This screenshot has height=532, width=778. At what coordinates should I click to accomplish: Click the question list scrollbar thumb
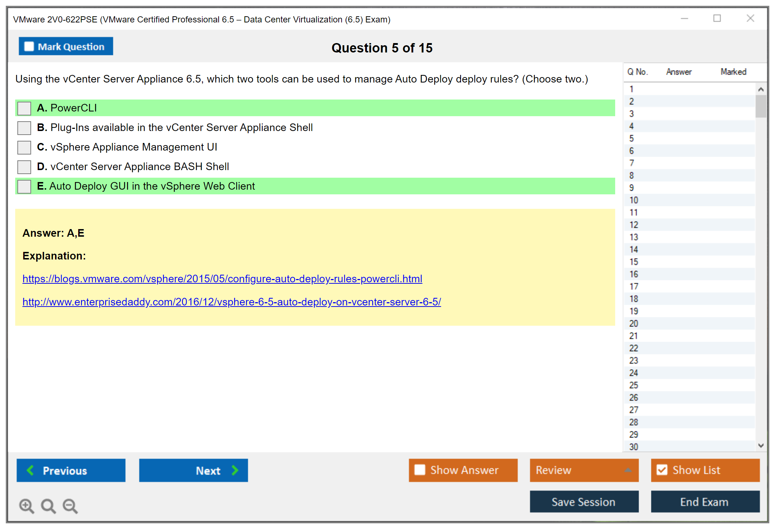click(761, 106)
